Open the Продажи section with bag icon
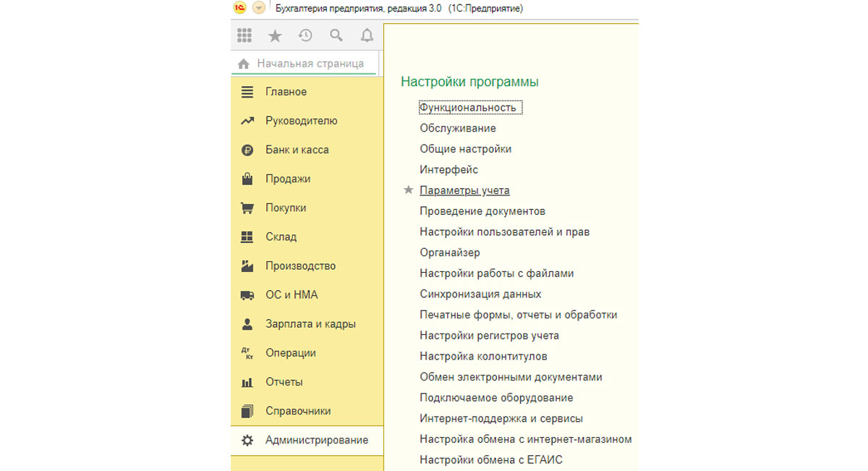This screenshot has width=868, height=471. [x=307, y=179]
